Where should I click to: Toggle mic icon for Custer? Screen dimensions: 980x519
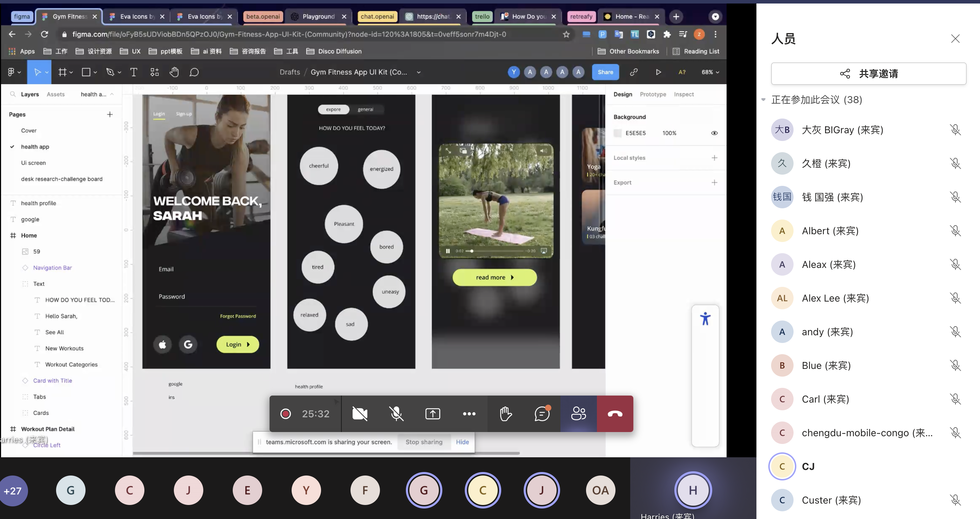point(955,500)
